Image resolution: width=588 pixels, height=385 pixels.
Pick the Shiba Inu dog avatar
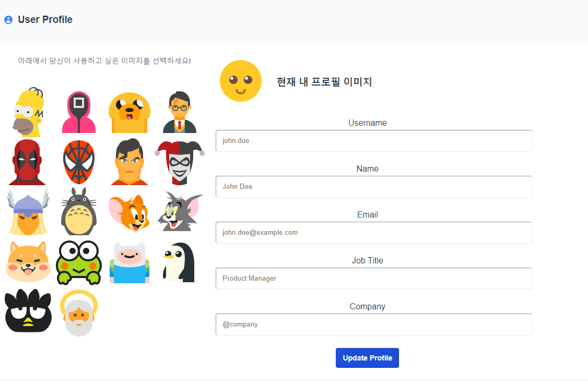pos(28,261)
